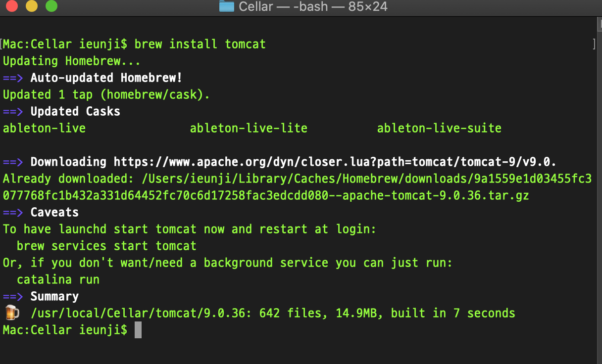Viewport: 602px width, 364px height.
Task: Click the folder icon in the title bar
Action: 226,6
